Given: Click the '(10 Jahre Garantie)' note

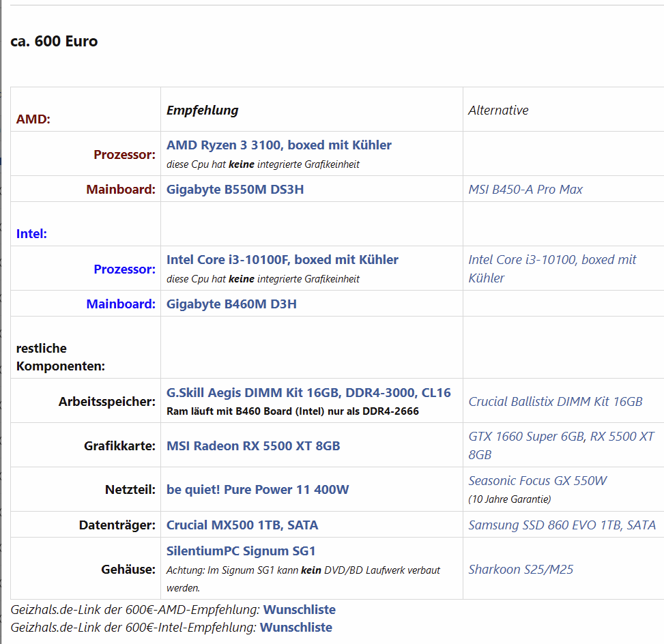Looking at the screenshot, I should 510,499.
